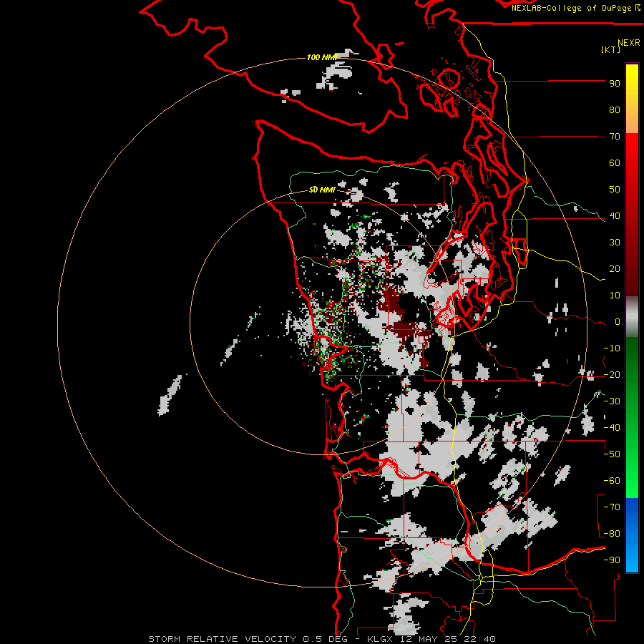Screen dimensions: 644x644
Task: Click the -50 knot scale label
Action: click(612, 454)
